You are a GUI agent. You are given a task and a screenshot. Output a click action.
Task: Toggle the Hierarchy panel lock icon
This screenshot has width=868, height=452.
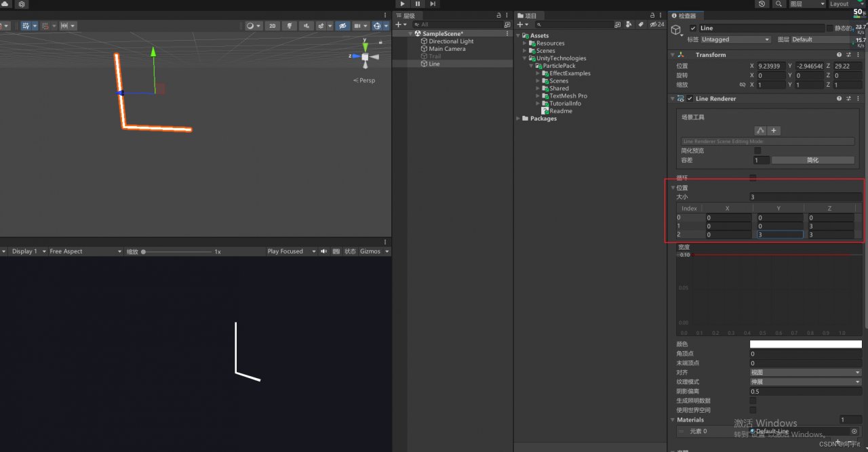point(498,16)
